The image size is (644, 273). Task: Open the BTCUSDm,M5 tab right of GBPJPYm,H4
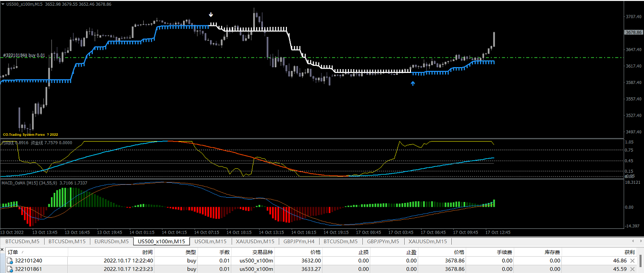point(340,241)
